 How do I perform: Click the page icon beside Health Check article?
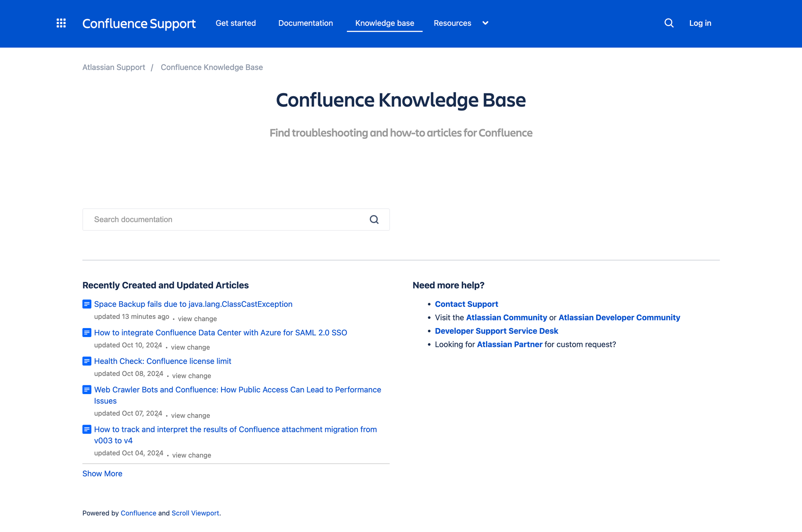[x=87, y=361]
